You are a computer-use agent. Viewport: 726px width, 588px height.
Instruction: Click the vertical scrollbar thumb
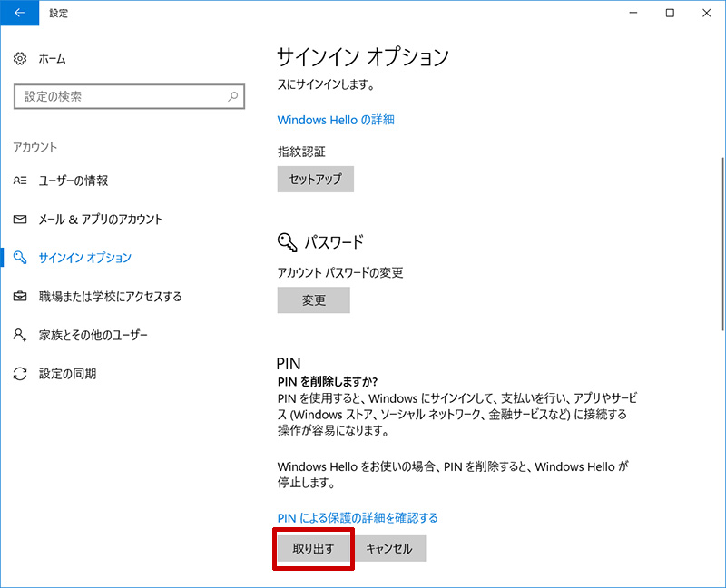(723, 243)
